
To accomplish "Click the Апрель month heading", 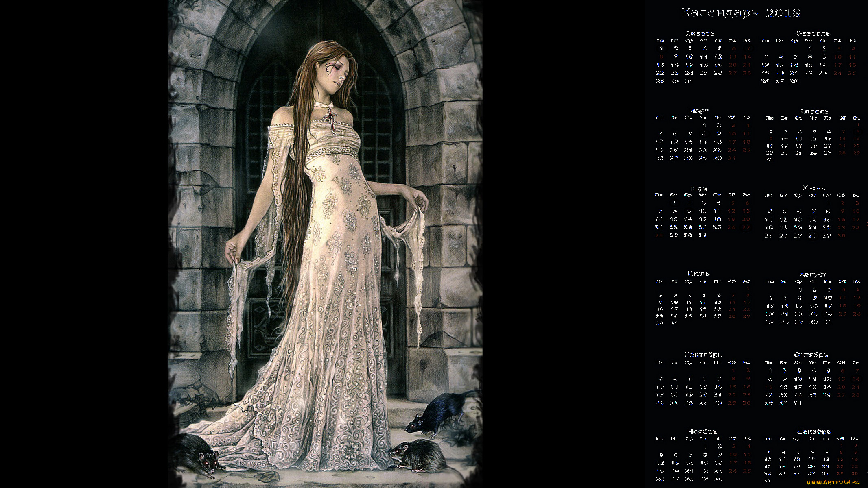I will click(814, 111).
